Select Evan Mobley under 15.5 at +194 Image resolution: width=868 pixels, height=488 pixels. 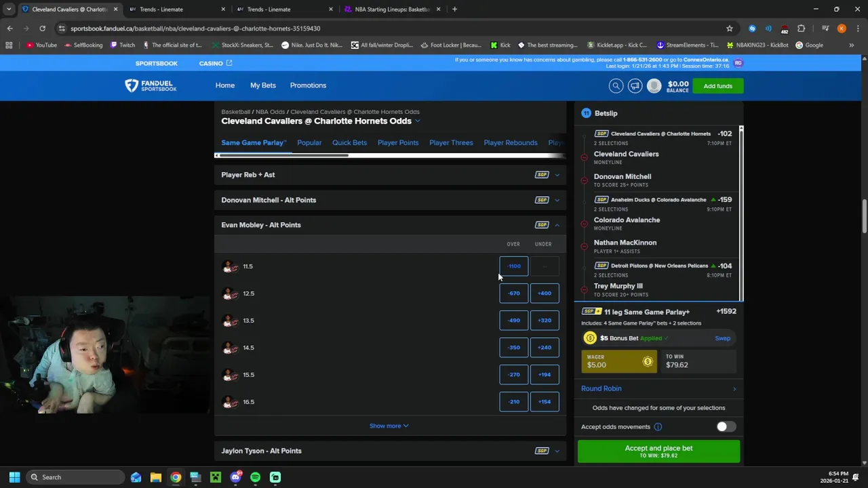coord(545,375)
